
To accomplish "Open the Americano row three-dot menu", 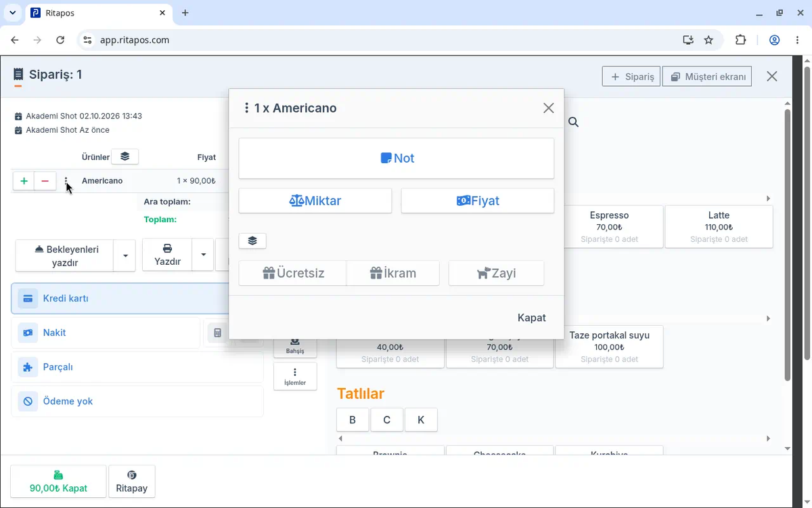I will click(x=66, y=182).
